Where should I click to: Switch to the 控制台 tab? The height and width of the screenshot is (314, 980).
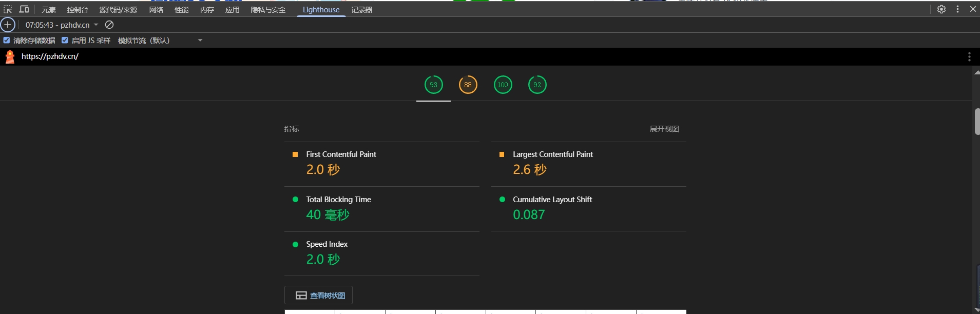(77, 10)
